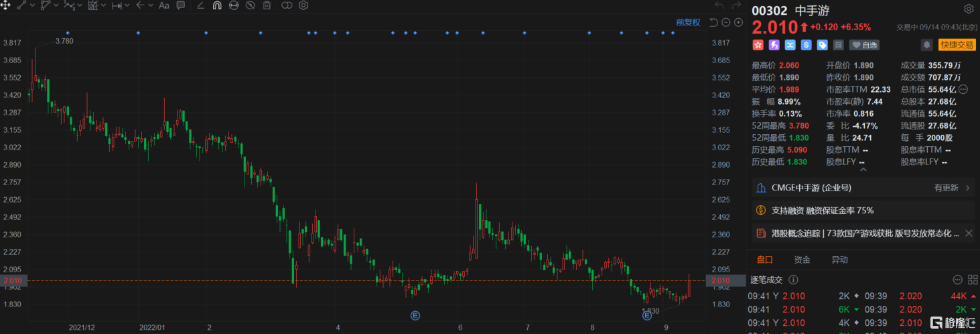980x334 pixels.
Task: Click the 44K trade volume entry
Action: click(x=958, y=296)
